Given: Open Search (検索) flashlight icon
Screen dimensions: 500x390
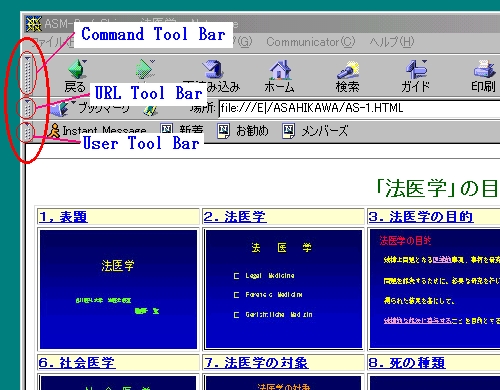Looking at the screenshot, I should 348,70.
